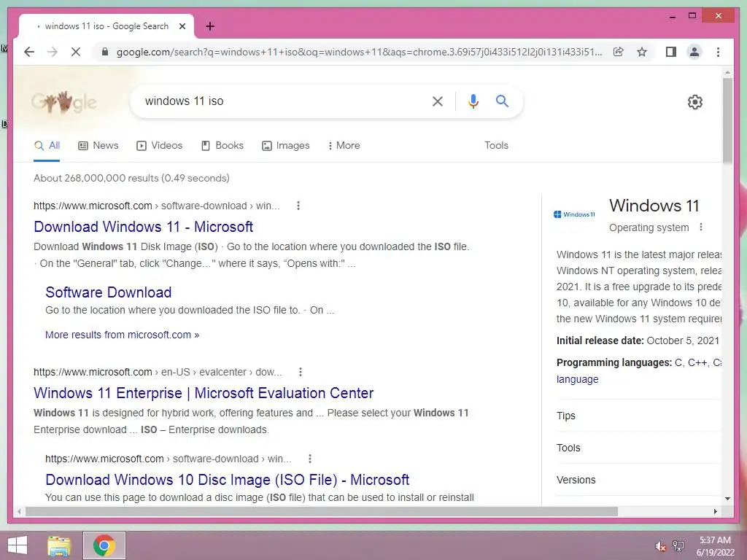Clear the search box with X
The width and height of the screenshot is (747, 560).
coord(438,101)
